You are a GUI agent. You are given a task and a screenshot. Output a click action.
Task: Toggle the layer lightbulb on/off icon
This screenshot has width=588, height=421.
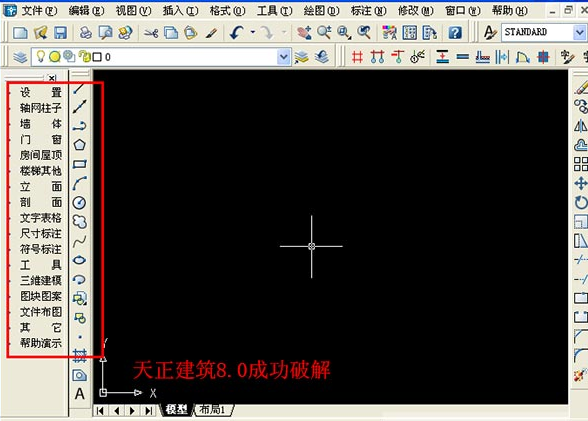point(40,57)
